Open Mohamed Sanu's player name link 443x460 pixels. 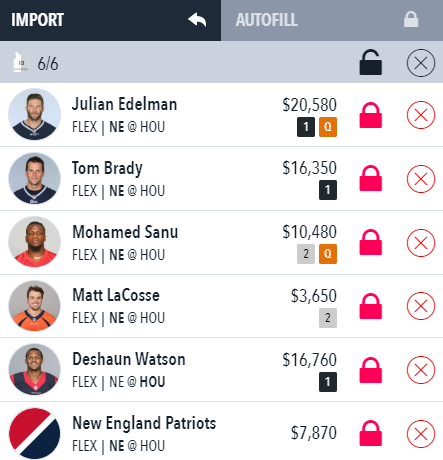tap(125, 232)
